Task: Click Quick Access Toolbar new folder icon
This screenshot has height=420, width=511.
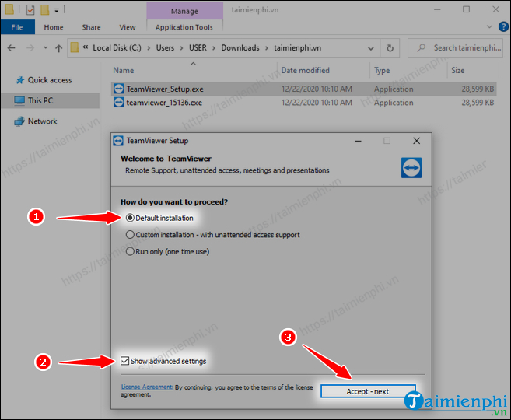Action: point(44,10)
